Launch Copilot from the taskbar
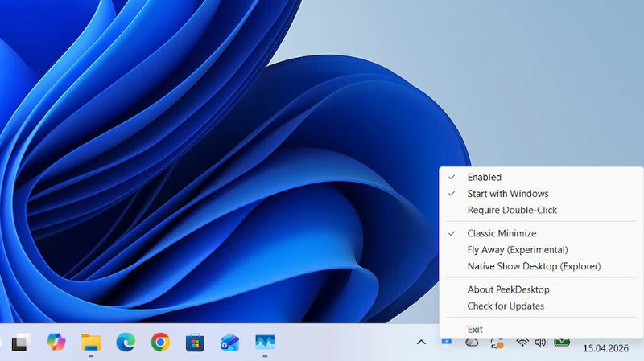The width and height of the screenshot is (644, 361). click(x=56, y=343)
